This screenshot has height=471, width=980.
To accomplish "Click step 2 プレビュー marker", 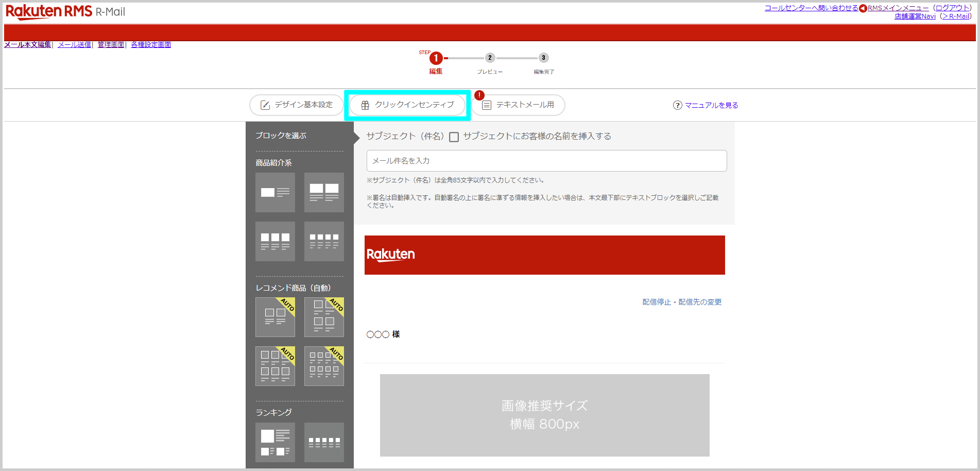I will [x=490, y=58].
